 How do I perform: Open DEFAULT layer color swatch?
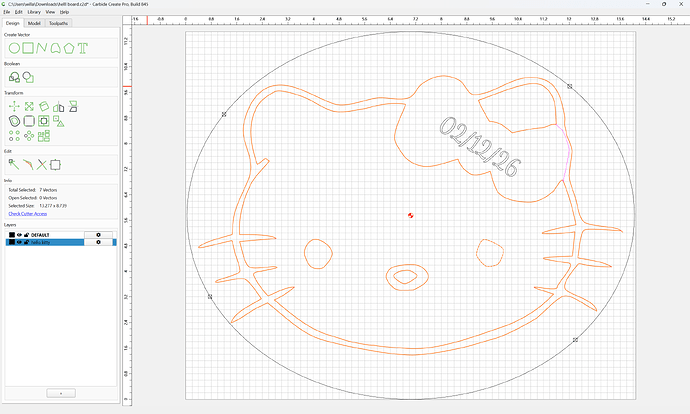tap(12, 235)
